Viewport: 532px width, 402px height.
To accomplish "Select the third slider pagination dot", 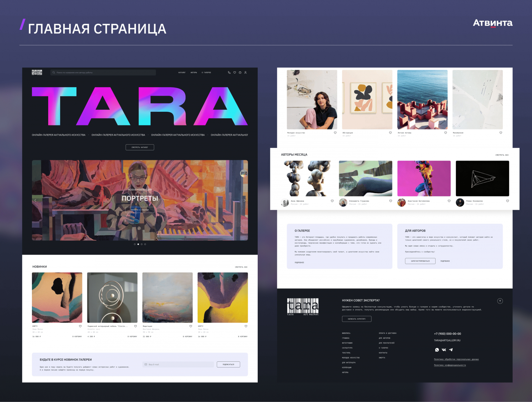I will (142, 244).
